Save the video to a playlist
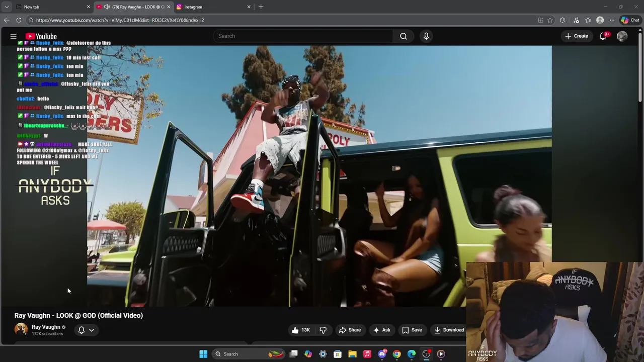This screenshot has height=362, width=644. click(412, 330)
